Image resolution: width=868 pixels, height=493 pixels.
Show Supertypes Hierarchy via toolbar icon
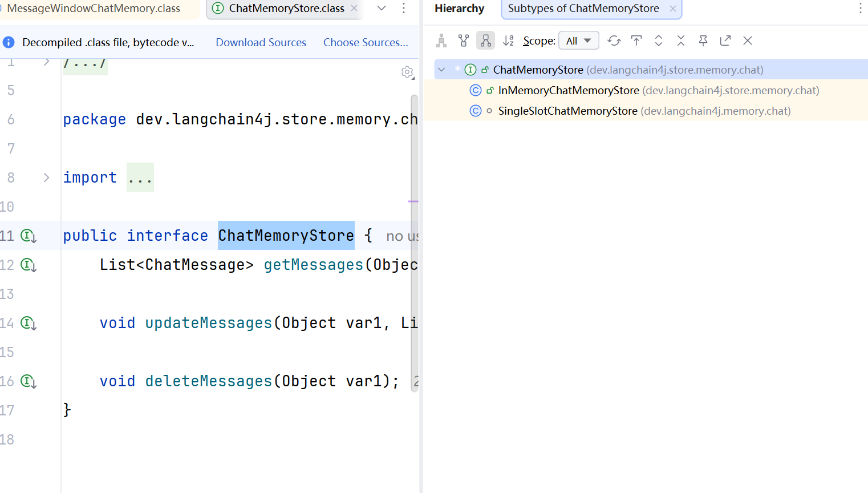[x=464, y=41]
